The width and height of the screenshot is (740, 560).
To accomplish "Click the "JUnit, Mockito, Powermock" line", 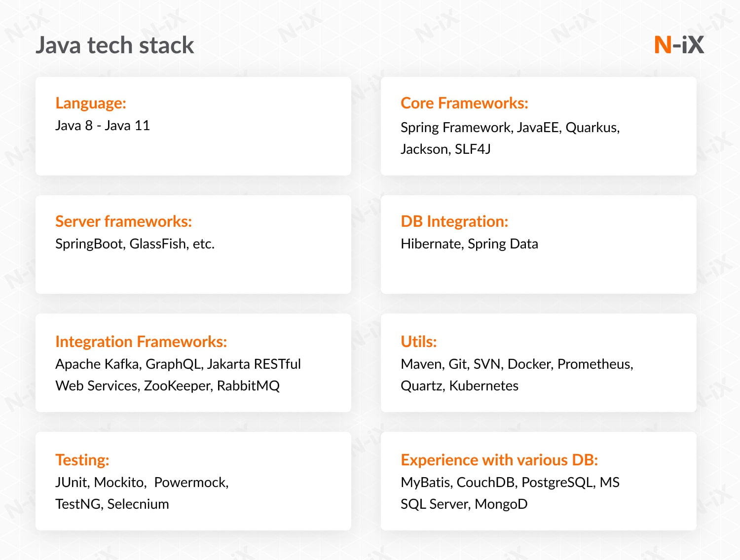I will tap(142, 483).
